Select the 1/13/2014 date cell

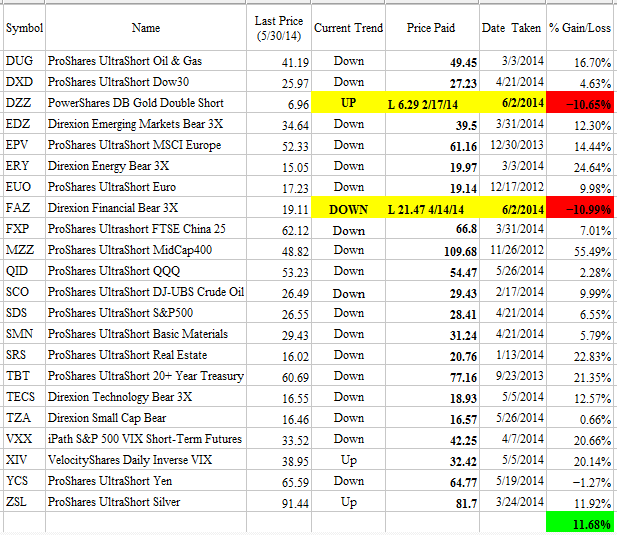click(512, 354)
